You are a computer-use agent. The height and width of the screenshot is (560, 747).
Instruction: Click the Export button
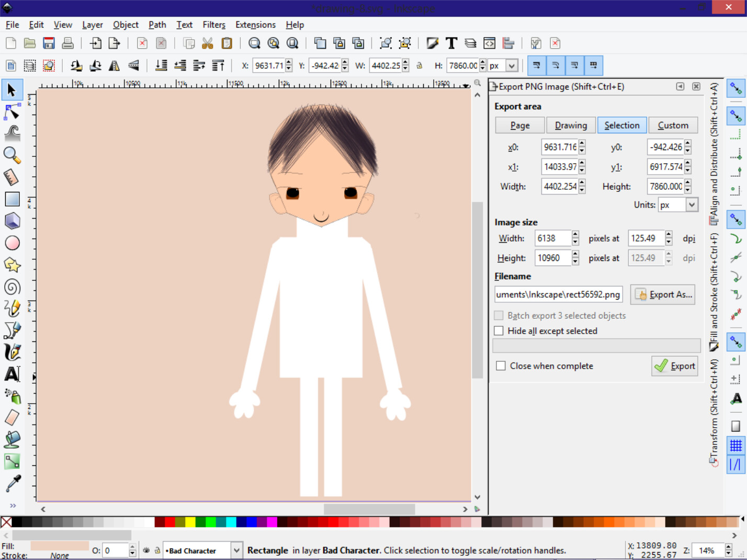(675, 366)
